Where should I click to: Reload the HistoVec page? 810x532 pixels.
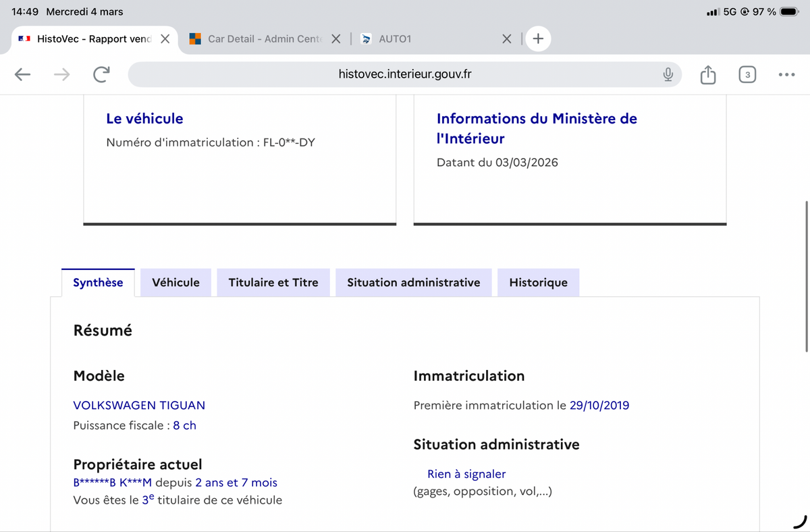(x=101, y=74)
